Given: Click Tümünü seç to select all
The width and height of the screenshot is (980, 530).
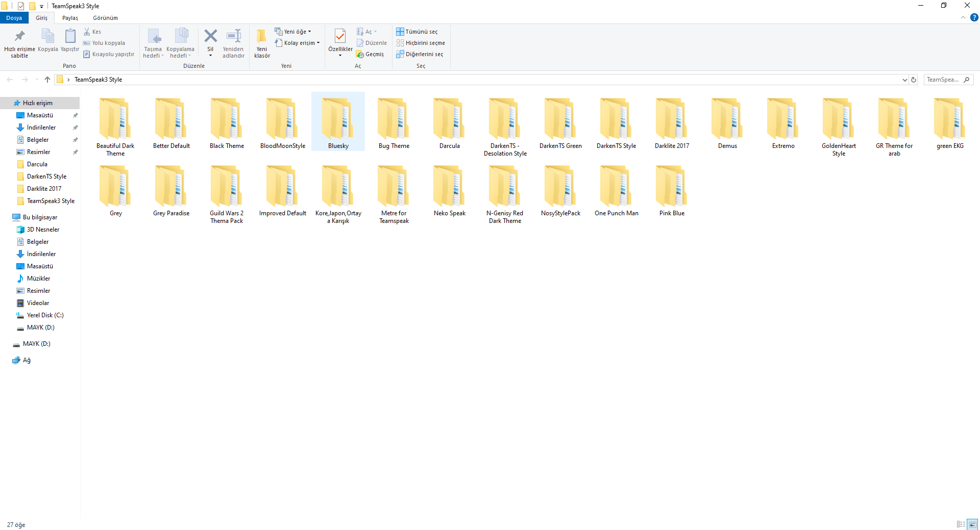Looking at the screenshot, I should coord(417,32).
